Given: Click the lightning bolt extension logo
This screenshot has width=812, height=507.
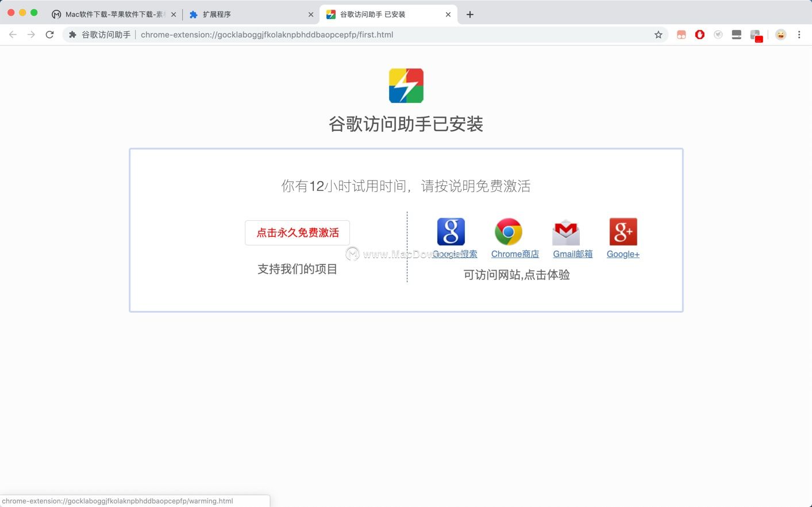Looking at the screenshot, I should [406, 86].
